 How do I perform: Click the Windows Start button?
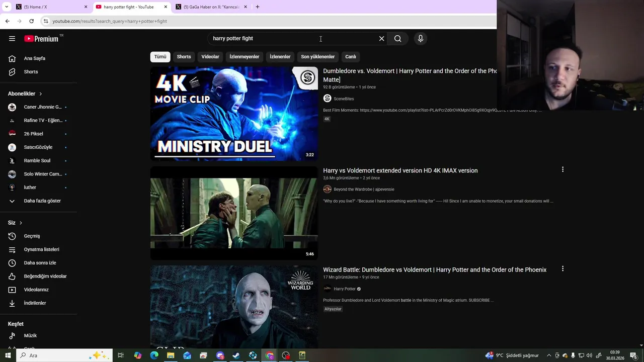(x=8, y=355)
